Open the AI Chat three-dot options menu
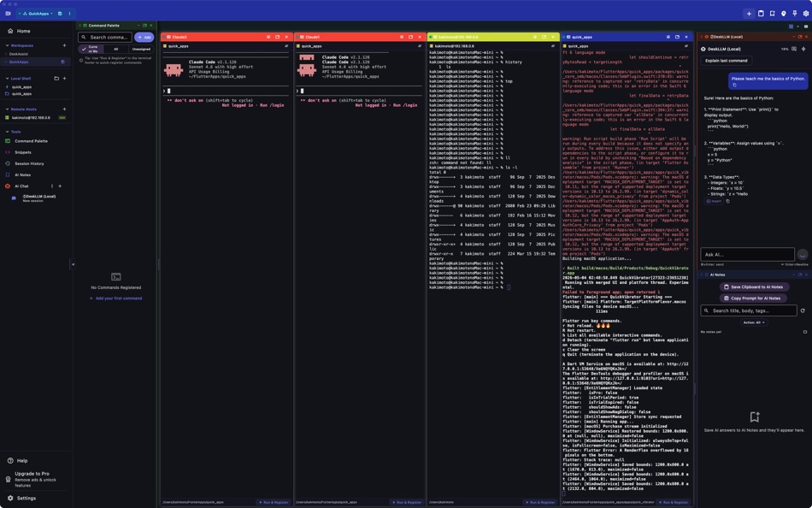812x508 pixels. pos(52,186)
